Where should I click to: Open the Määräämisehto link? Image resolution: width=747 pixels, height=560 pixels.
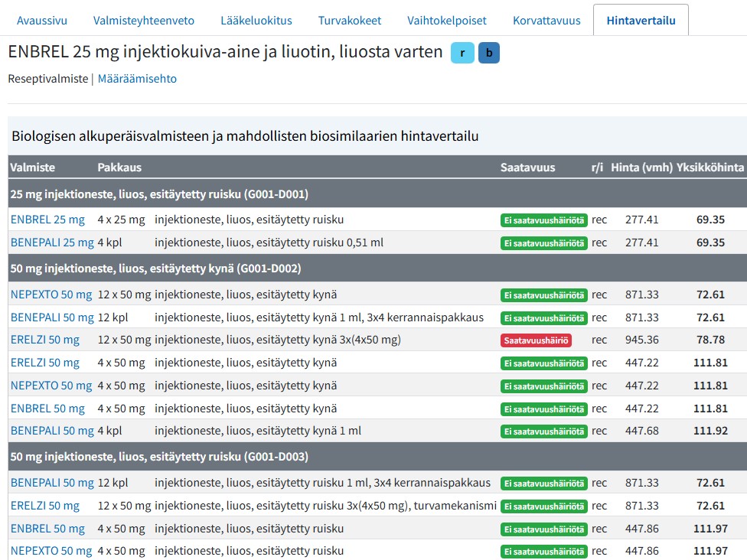137,79
